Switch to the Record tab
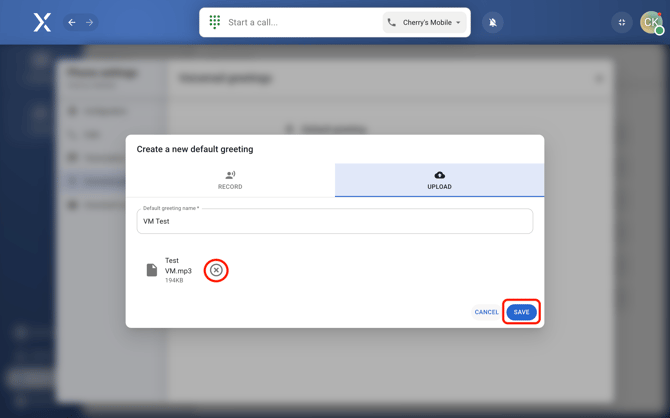Viewport: 670px width, 418px height. point(230,180)
